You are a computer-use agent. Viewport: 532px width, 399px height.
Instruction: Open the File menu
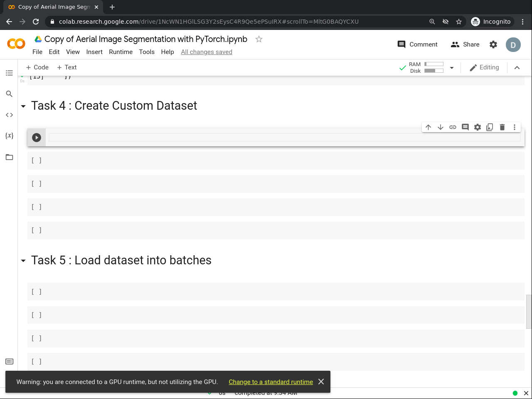click(x=37, y=52)
